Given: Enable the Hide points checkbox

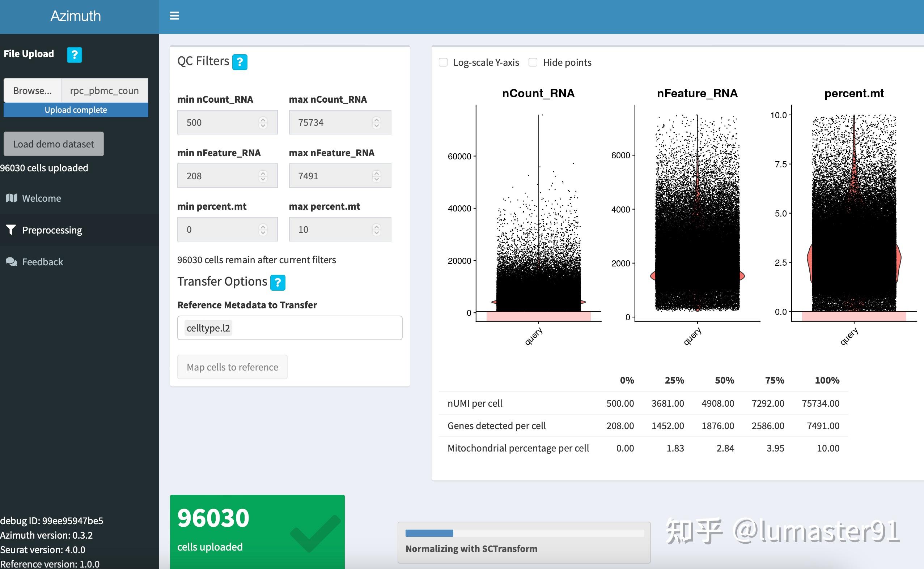Looking at the screenshot, I should tap(533, 63).
